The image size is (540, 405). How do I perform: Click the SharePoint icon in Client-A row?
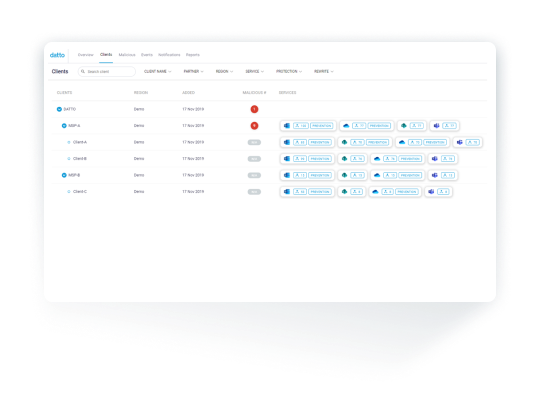[344, 142]
